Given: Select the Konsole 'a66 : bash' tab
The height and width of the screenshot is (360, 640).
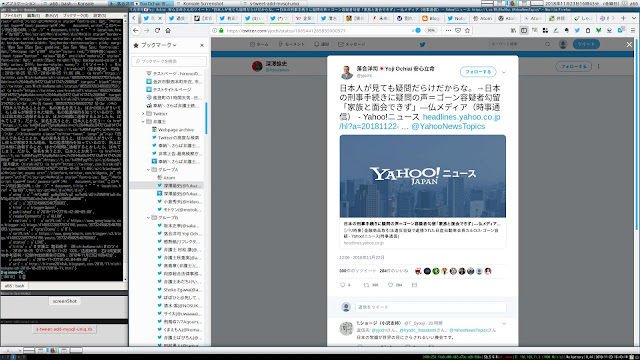Looking at the screenshot, I should [15, 286].
